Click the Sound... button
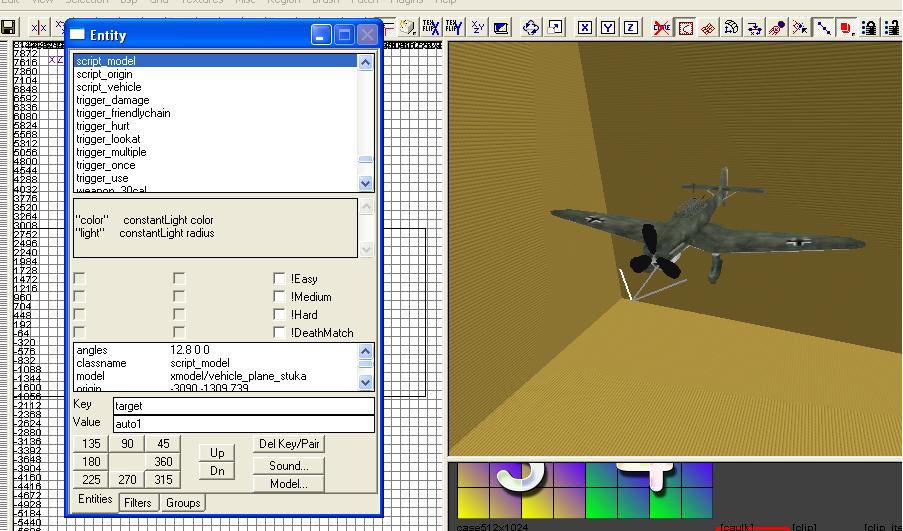 tap(289, 466)
